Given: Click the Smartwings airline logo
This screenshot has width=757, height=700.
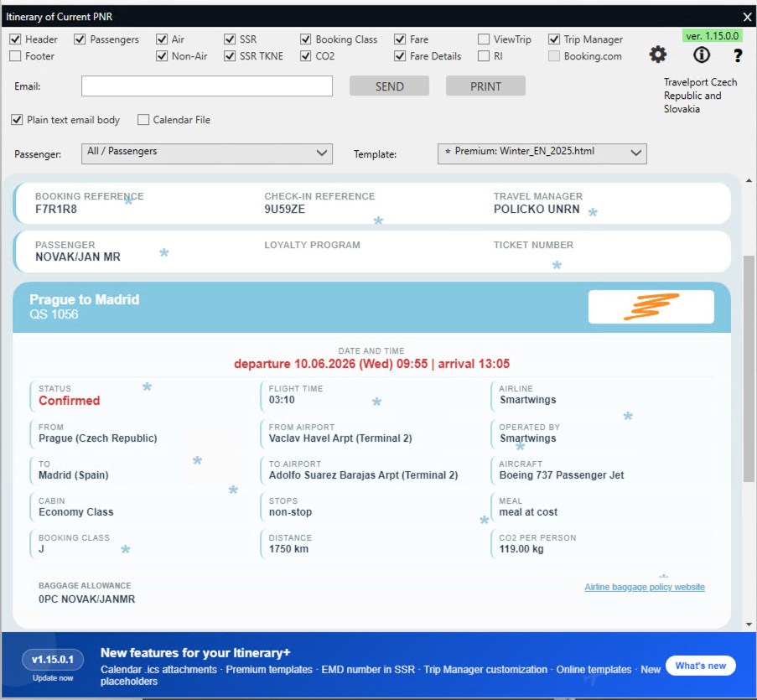Looking at the screenshot, I should pos(651,307).
